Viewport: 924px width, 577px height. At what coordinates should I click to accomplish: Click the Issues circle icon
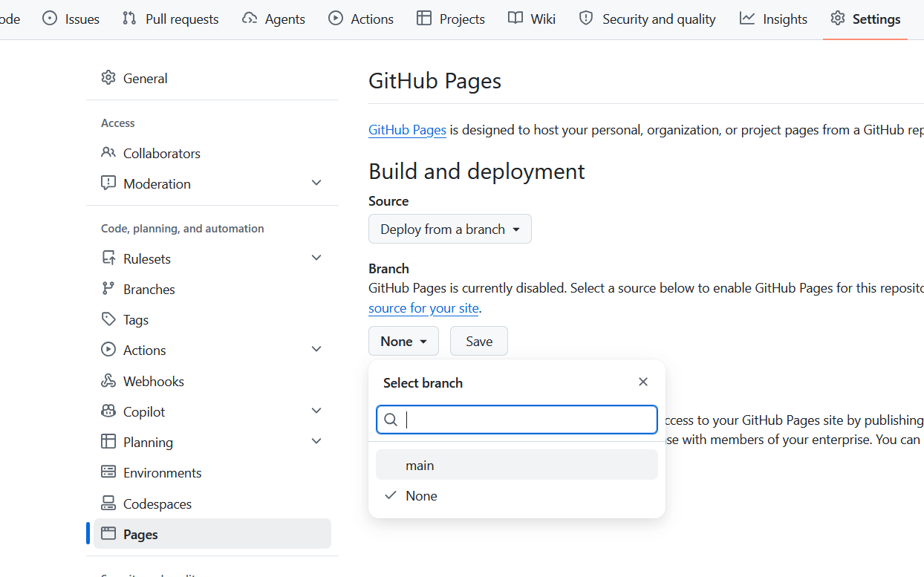50,19
